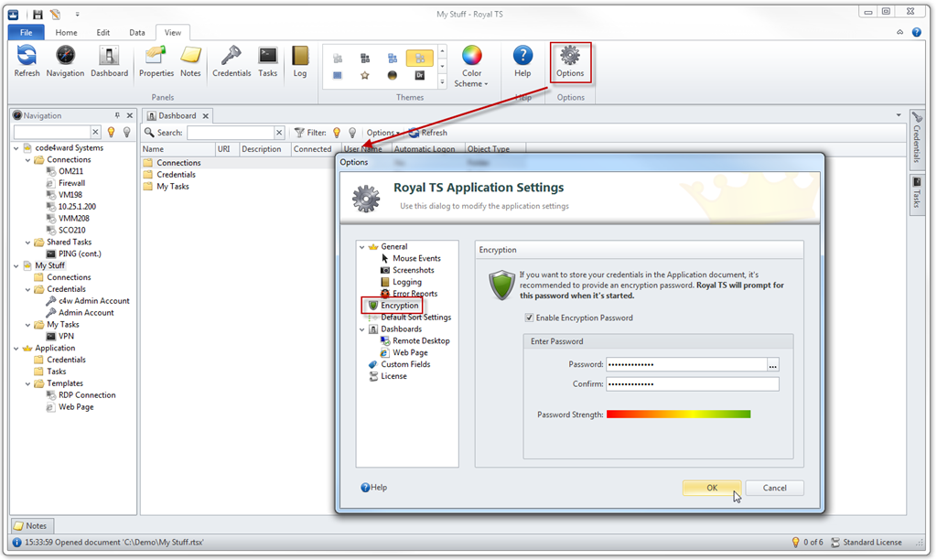Clear the Navigation search box
This screenshot has height=560, width=937.
pos(95,132)
